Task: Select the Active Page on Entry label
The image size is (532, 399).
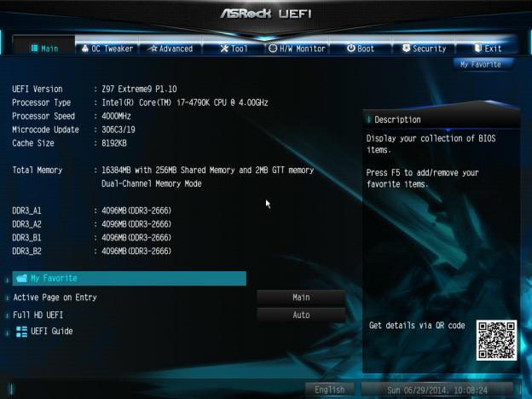Action: coord(55,298)
